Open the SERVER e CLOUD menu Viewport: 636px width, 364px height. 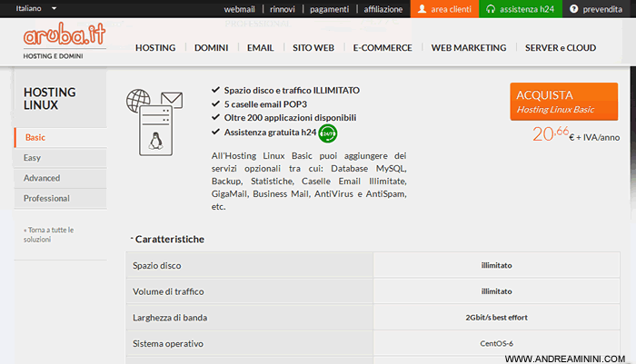click(x=561, y=47)
